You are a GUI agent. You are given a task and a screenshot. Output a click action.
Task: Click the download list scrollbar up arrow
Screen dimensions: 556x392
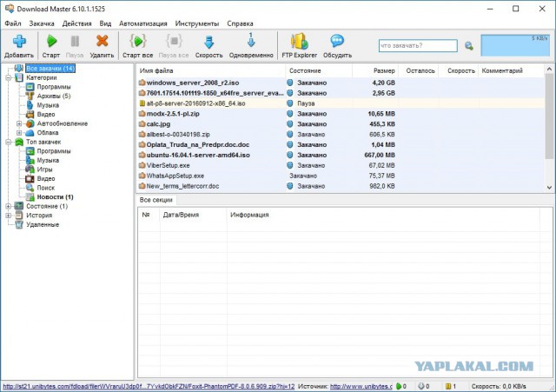tap(549, 70)
